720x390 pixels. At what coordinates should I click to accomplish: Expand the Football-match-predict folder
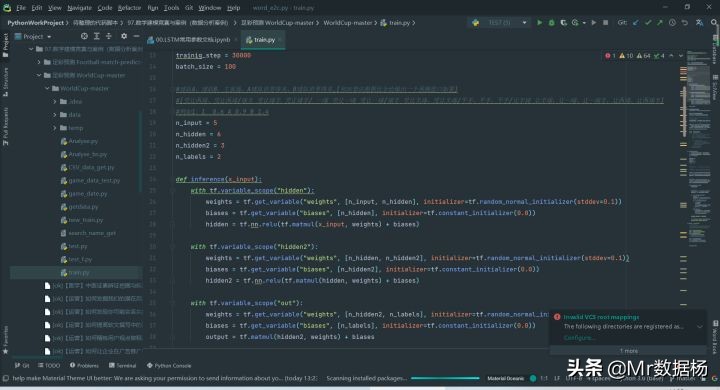click(x=39, y=62)
